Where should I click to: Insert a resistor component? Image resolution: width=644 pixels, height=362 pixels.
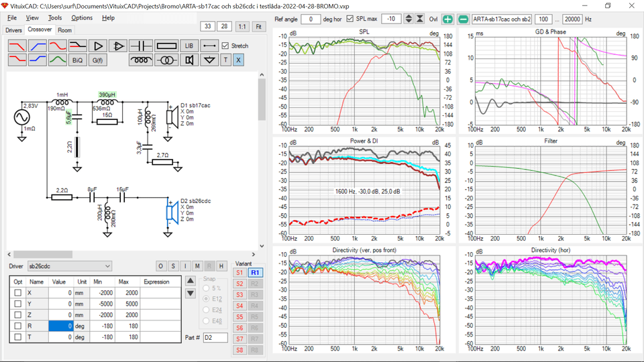coord(166,46)
